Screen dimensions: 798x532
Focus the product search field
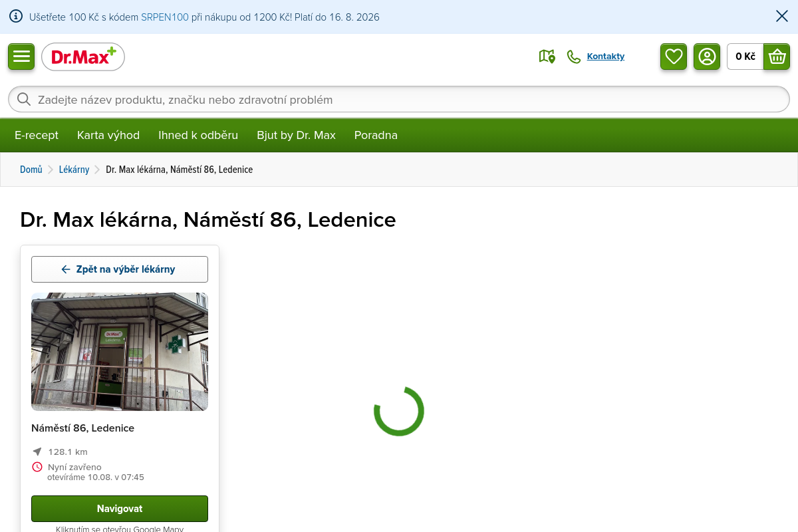pyautogui.click(x=399, y=99)
